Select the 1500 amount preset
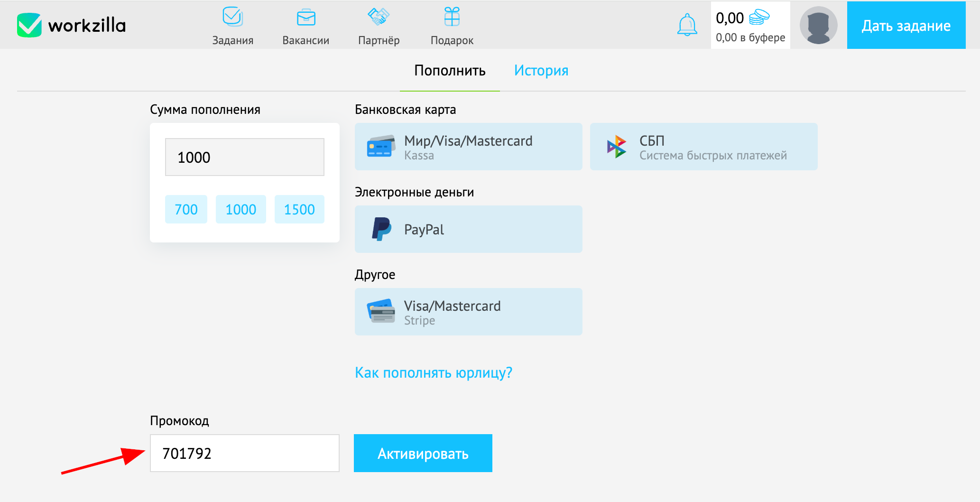Screen dimensions: 980x502 tap(299, 209)
